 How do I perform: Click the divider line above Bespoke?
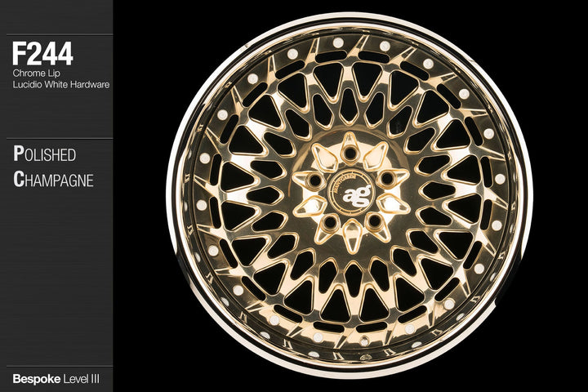click(56, 366)
